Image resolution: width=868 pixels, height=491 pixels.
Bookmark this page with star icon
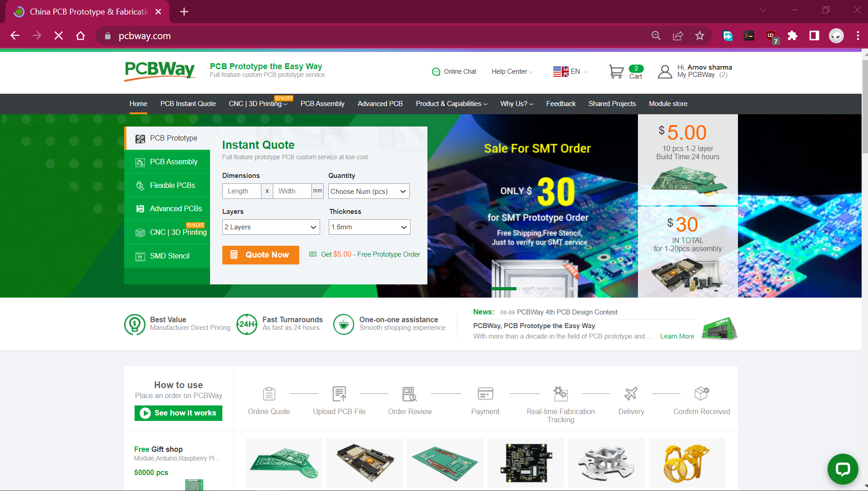coord(700,35)
